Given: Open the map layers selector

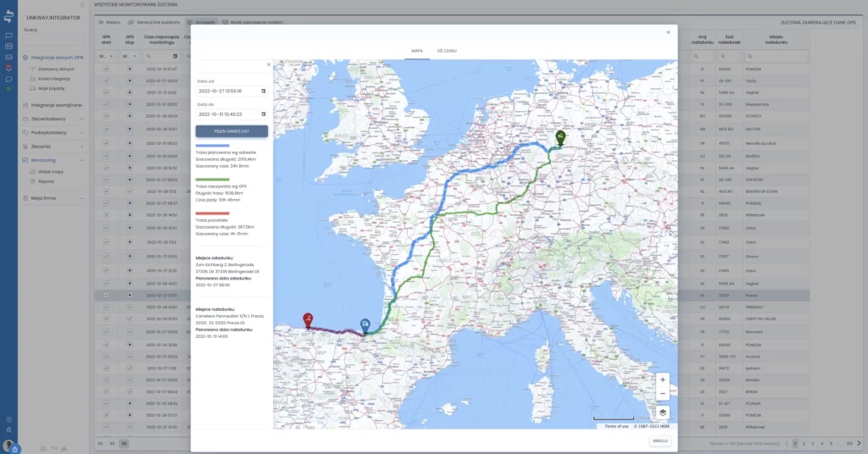Looking at the screenshot, I should coord(663,412).
